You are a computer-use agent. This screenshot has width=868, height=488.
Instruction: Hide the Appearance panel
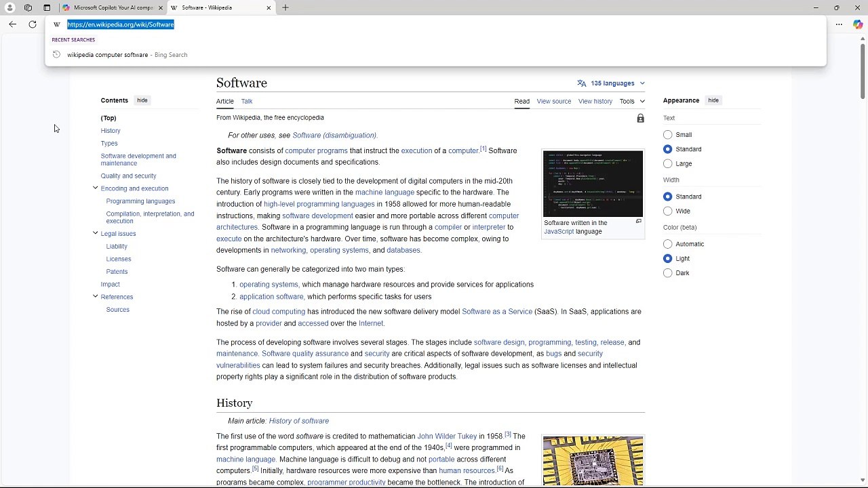tap(713, 100)
